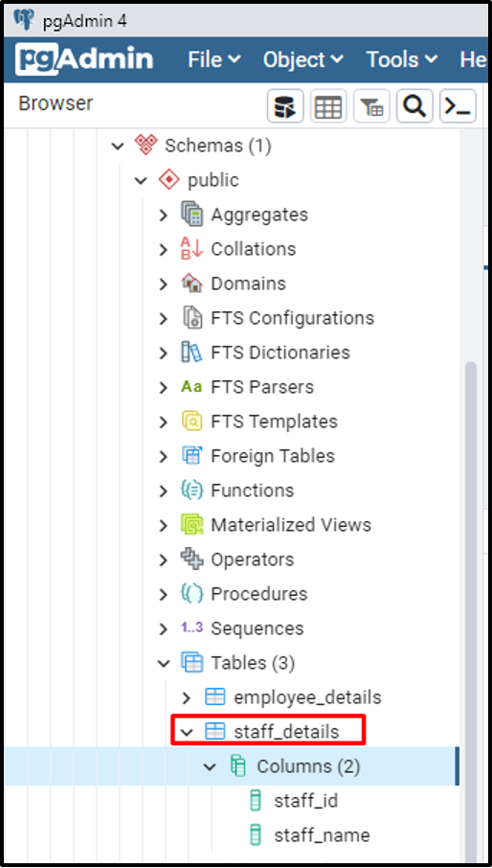Open the File menu
Image resolution: width=492 pixels, height=868 pixels.
[x=214, y=59]
